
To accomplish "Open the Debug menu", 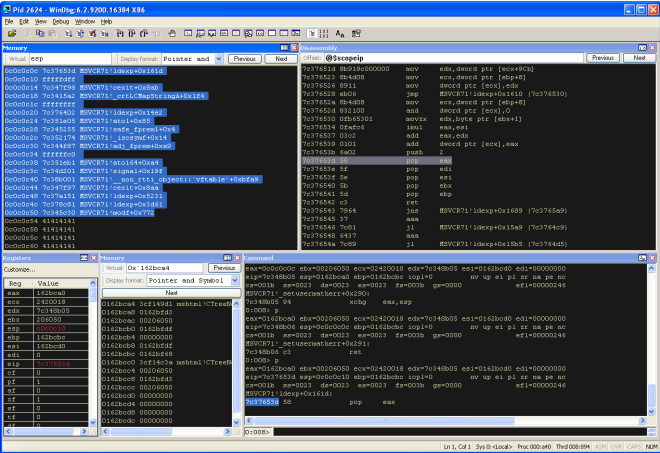I will [x=61, y=20].
